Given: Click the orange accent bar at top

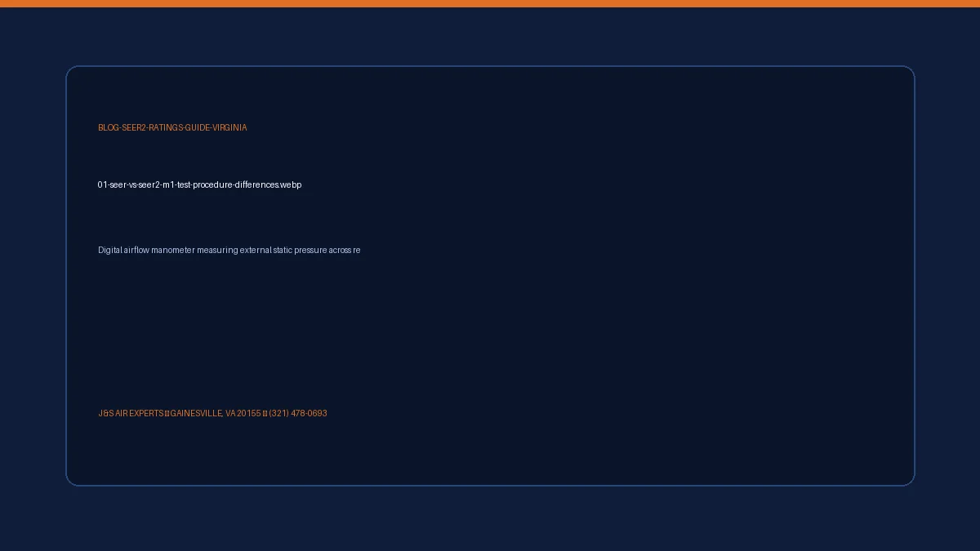Looking at the screenshot, I should point(490,3).
